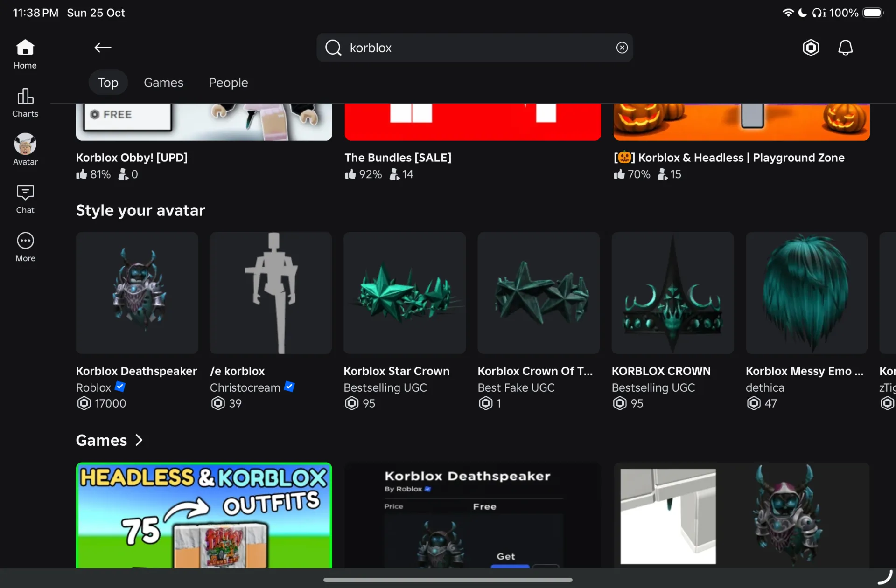Tap the headphones status icon
This screenshot has width=896, height=588.
coord(819,13)
